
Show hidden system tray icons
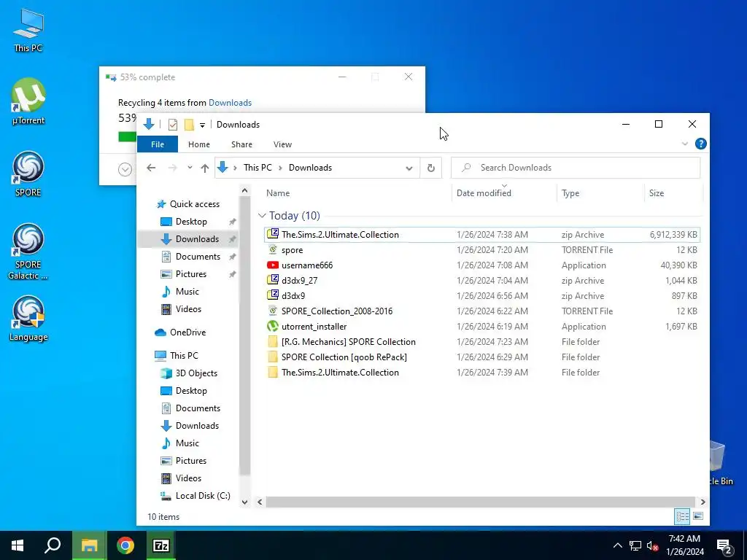click(617, 545)
